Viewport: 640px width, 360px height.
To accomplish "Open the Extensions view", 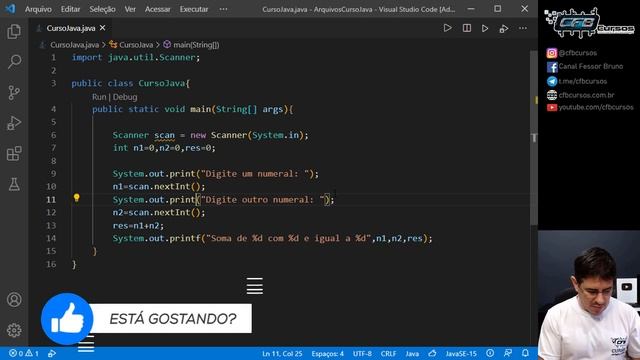I will pos(14,154).
